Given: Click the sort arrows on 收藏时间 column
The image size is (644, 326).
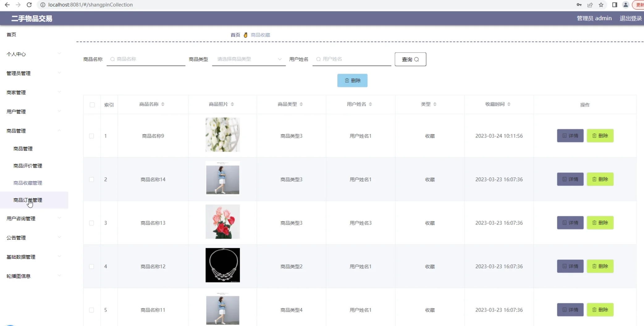Looking at the screenshot, I should [509, 104].
